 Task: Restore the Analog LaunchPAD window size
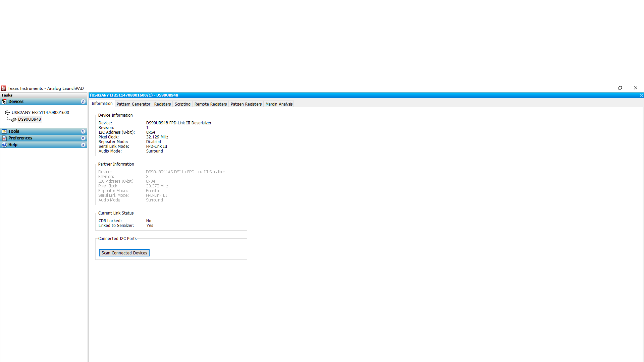click(x=620, y=88)
